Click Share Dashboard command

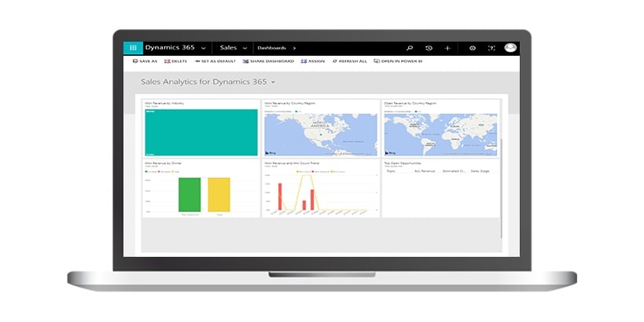(269, 61)
